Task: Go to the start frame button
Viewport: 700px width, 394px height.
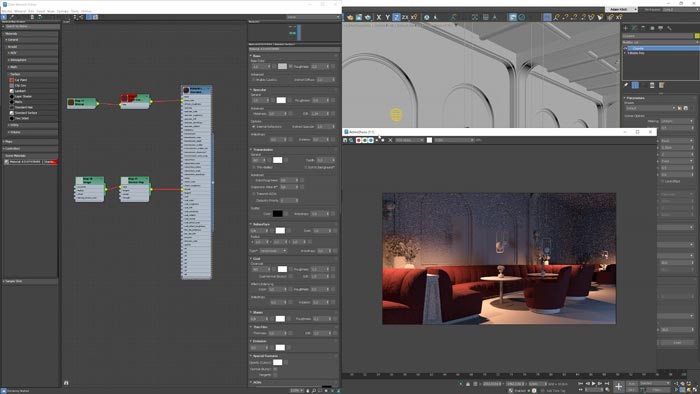Action: [x=581, y=383]
